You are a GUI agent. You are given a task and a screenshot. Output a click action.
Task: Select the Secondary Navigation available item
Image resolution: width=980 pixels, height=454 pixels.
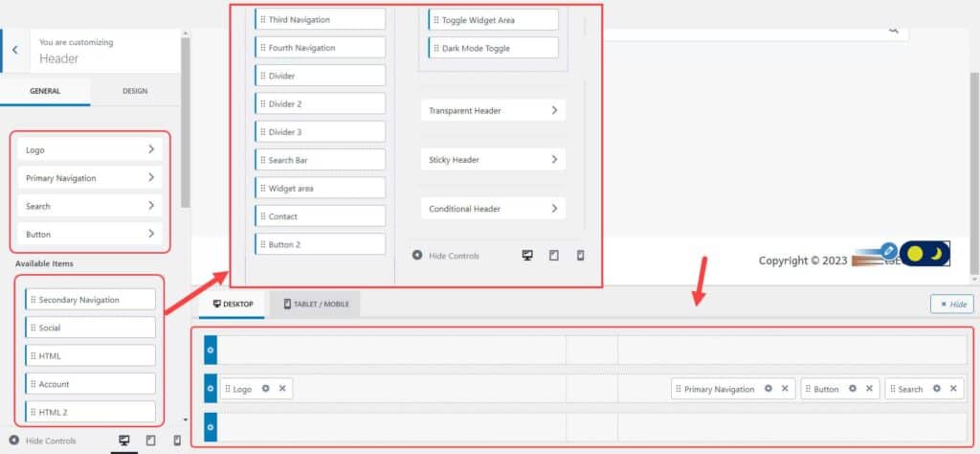pyautogui.click(x=90, y=300)
